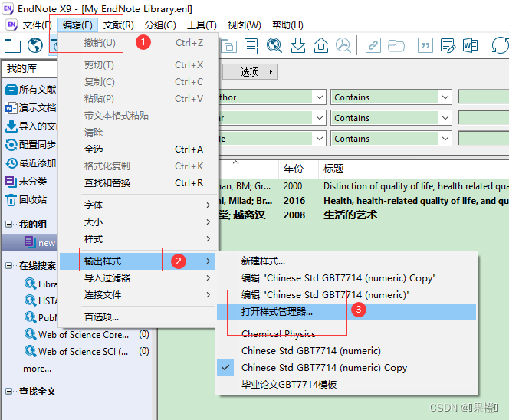
Task: Open the 样式 style submenu
Action: tap(139, 239)
